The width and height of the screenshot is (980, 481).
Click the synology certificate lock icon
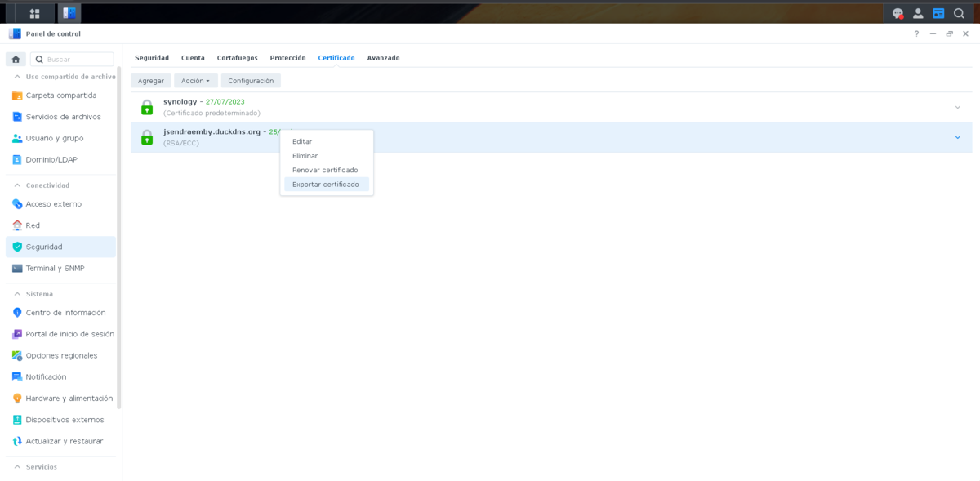click(x=147, y=107)
